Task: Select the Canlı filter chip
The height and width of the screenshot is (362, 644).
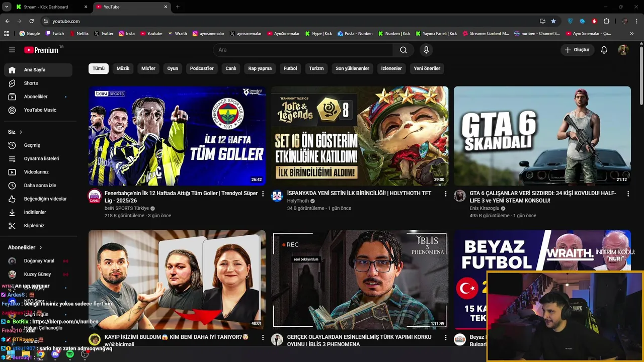Action: tap(231, 68)
